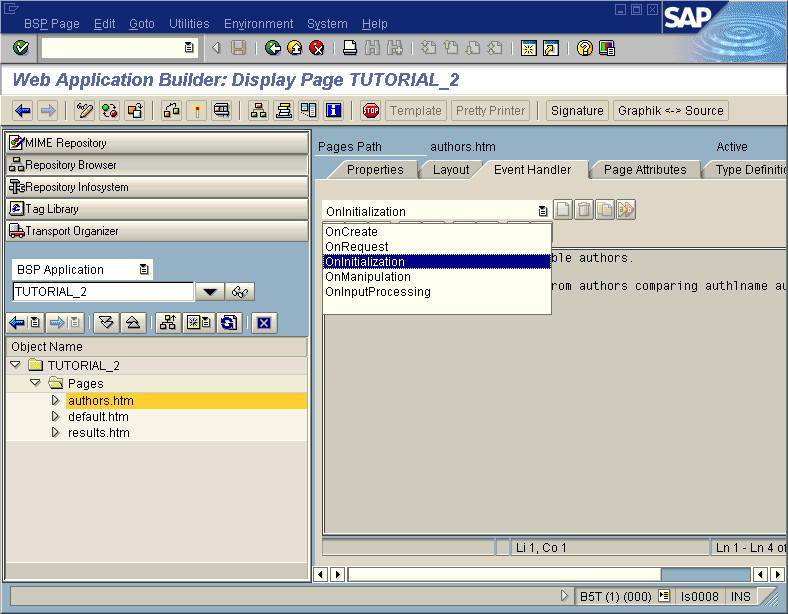This screenshot has height=614, width=788.
Task: Expand the authors.htm tree node
Action: [56, 400]
